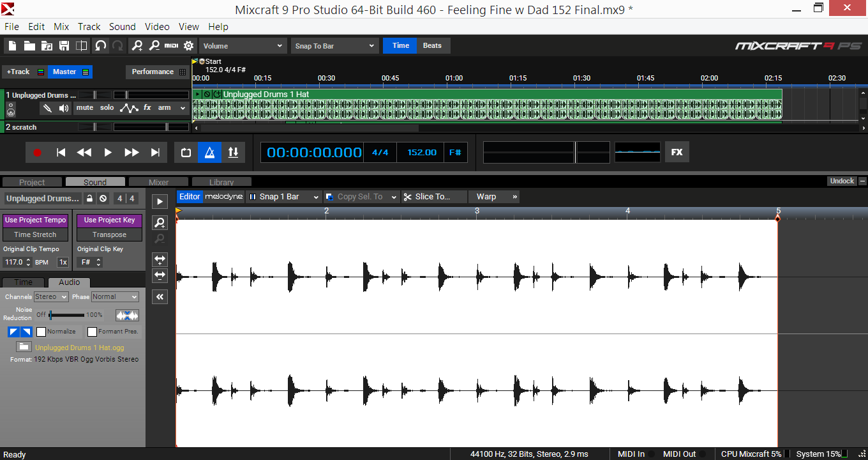
Task: Open the Video menu
Action: click(157, 27)
